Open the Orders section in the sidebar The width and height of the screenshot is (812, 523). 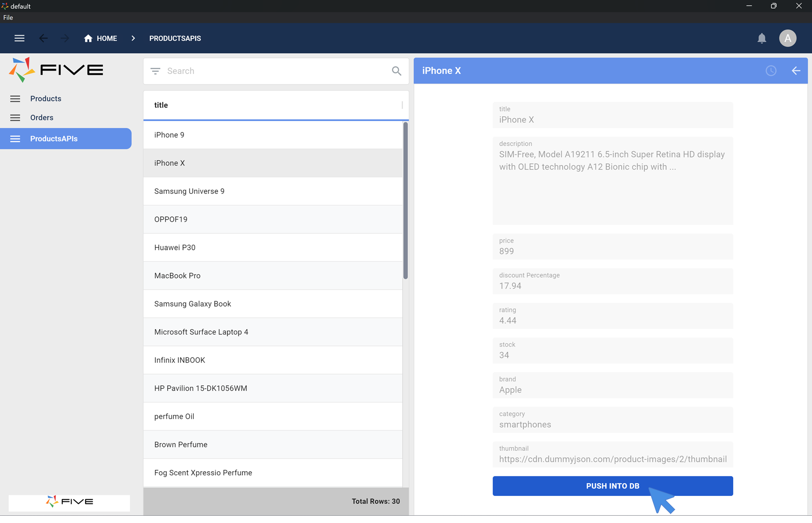[41, 117]
